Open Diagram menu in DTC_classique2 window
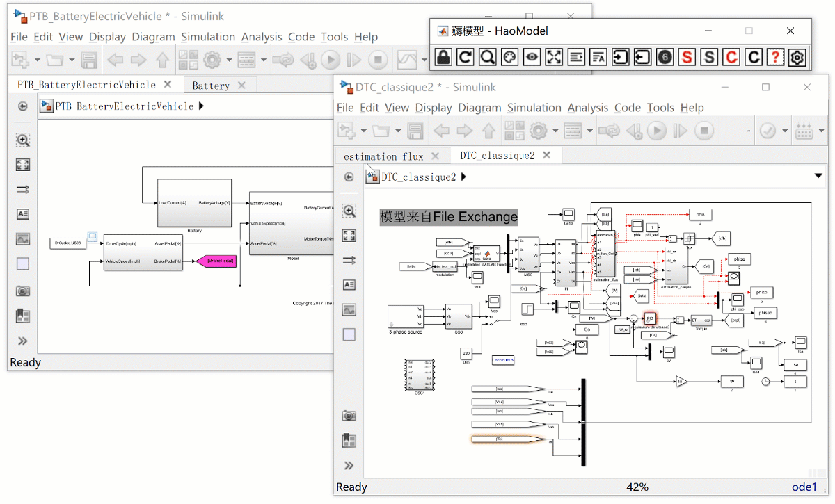This screenshot has height=504, width=835. (x=479, y=108)
